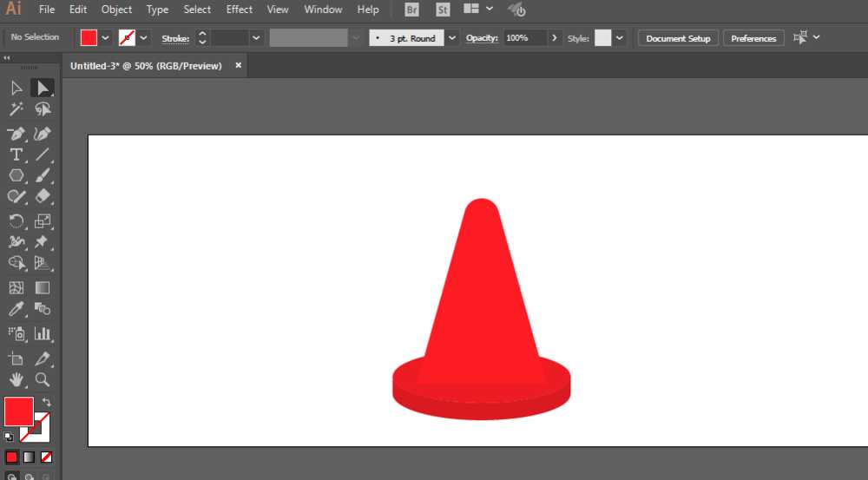Open the Object menu
The height and width of the screenshot is (480, 868).
(x=116, y=10)
